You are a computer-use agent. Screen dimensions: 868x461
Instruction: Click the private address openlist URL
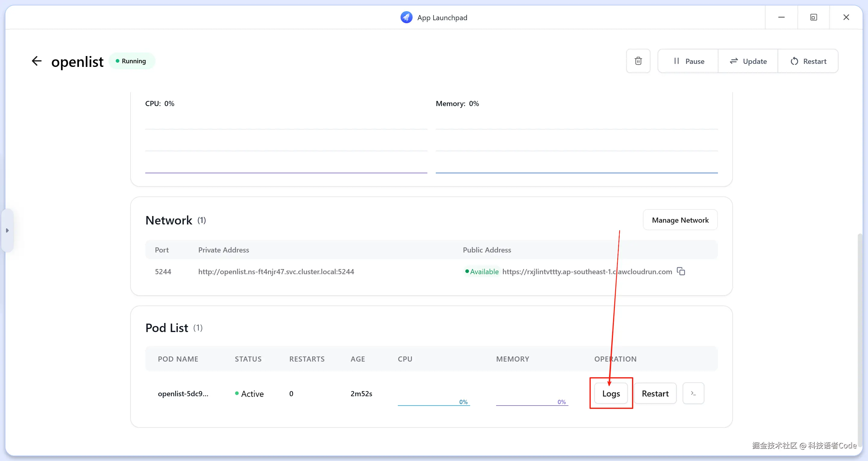point(276,271)
